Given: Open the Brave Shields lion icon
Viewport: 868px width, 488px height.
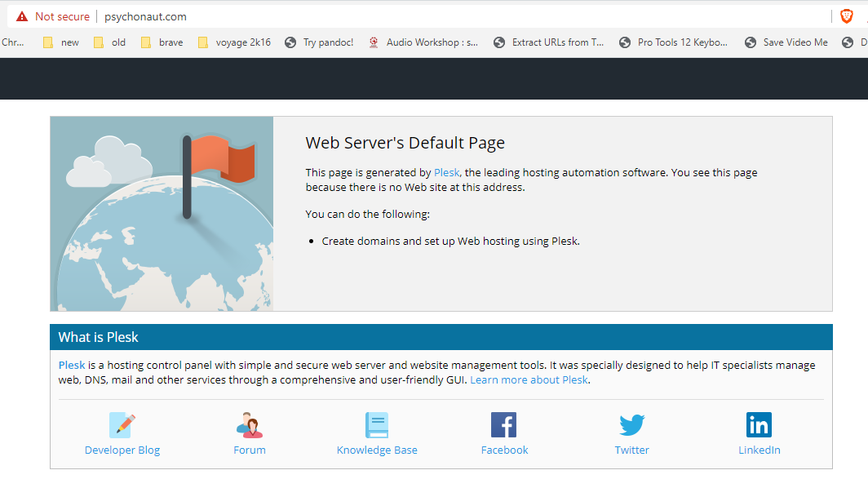Looking at the screenshot, I should pos(847,16).
